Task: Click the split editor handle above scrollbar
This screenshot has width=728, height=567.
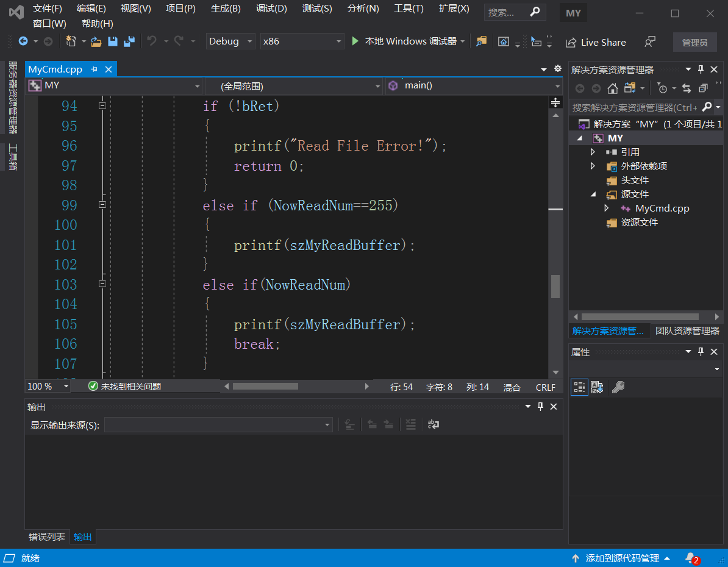Action: pos(555,102)
